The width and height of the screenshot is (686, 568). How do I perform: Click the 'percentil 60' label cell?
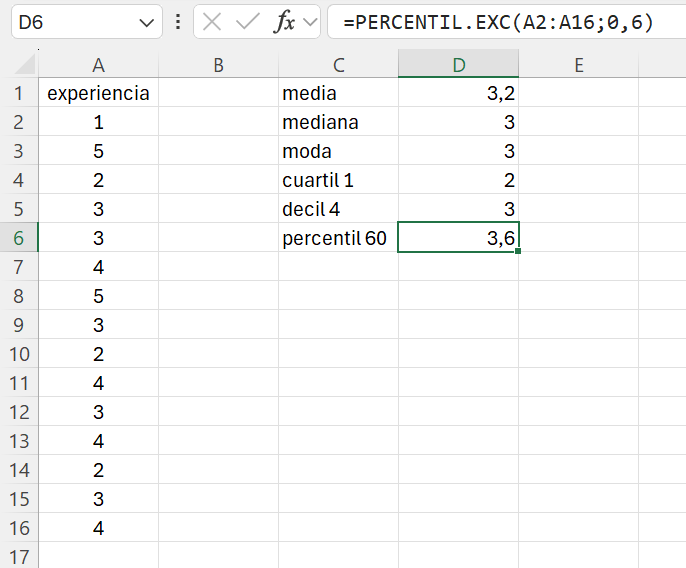(x=338, y=238)
